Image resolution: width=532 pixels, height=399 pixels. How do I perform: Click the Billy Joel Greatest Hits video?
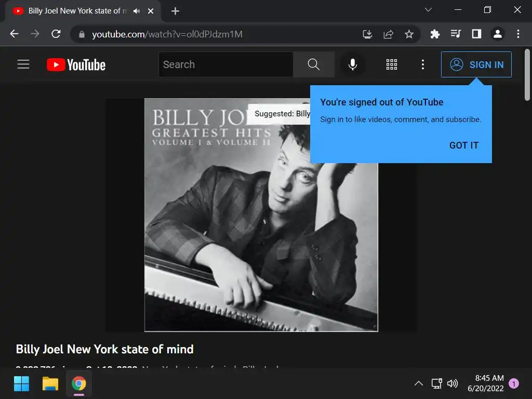pyautogui.click(x=261, y=215)
